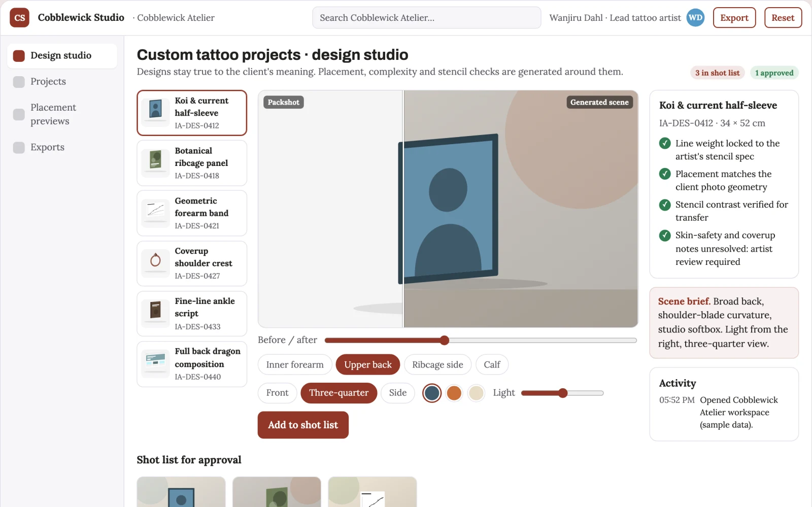Image resolution: width=812 pixels, height=507 pixels.
Task: Open the Design studio sidebar item
Action: tap(62, 55)
